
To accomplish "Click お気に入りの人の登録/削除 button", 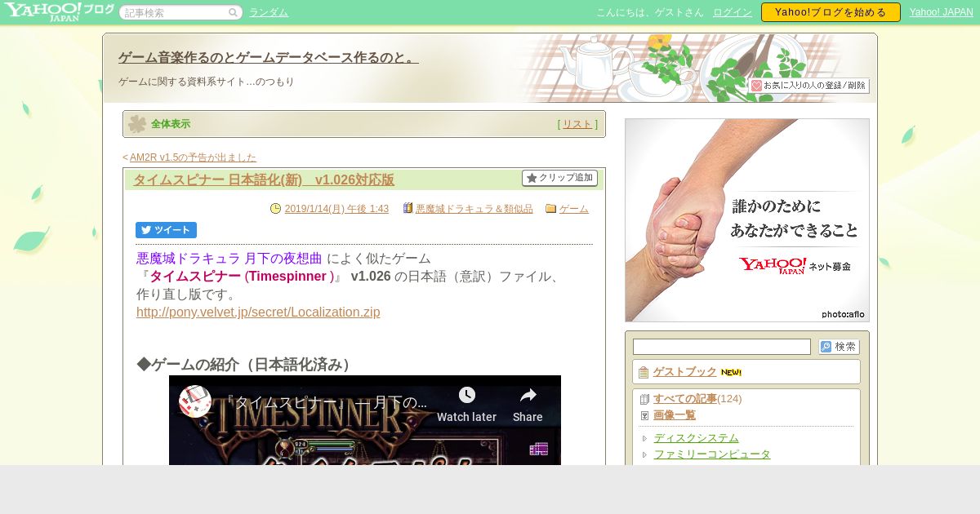I will [x=808, y=86].
